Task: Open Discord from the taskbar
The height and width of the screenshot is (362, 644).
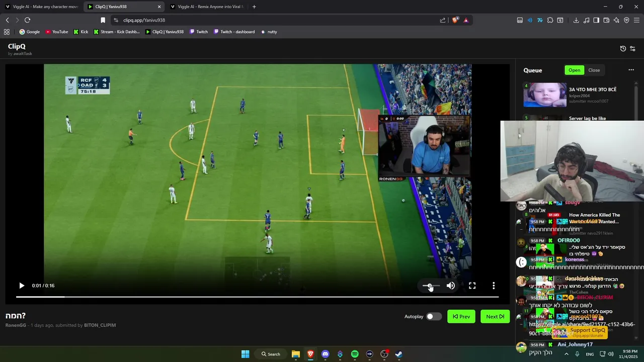Action: [x=325, y=354]
